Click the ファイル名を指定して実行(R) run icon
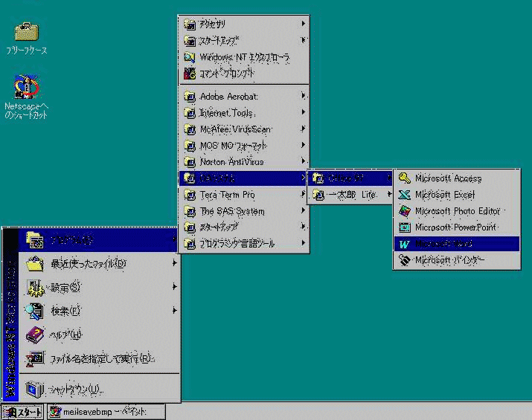 pyautogui.click(x=35, y=358)
